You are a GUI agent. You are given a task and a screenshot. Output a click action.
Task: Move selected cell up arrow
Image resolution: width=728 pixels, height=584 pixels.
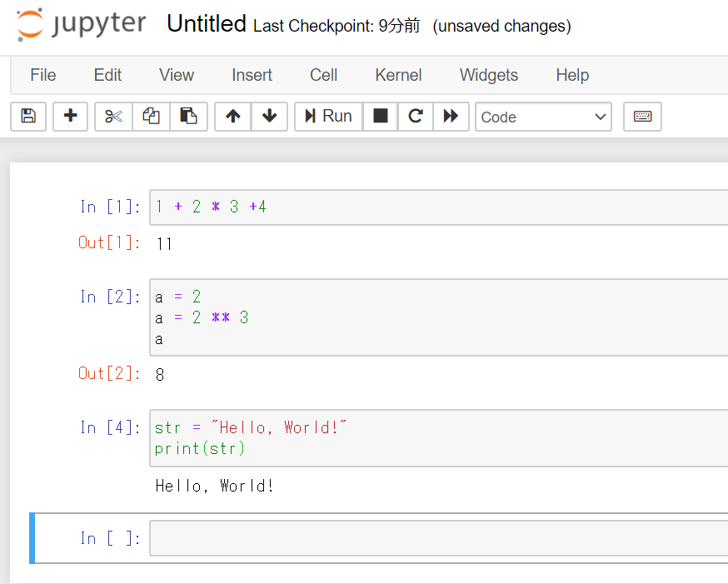[233, 116]
